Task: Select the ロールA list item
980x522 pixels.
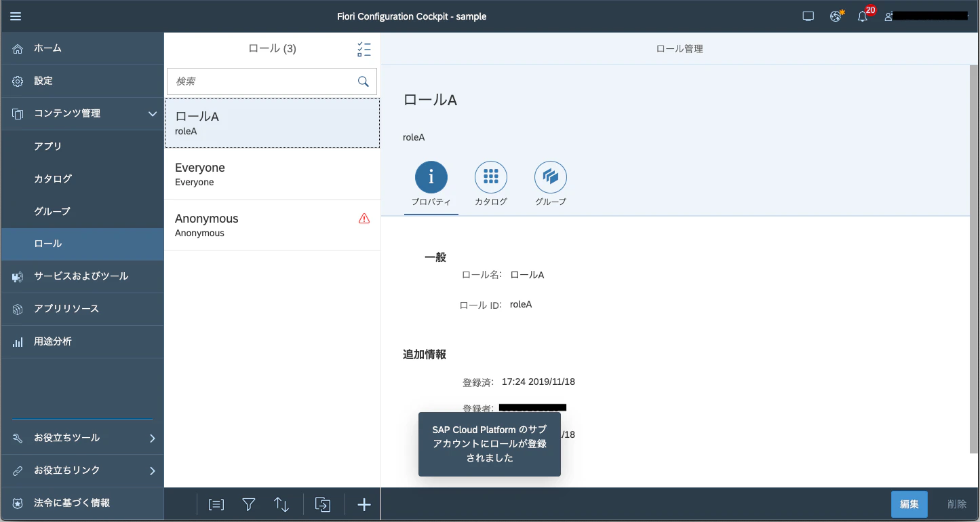Action: (x=272, y=123)
